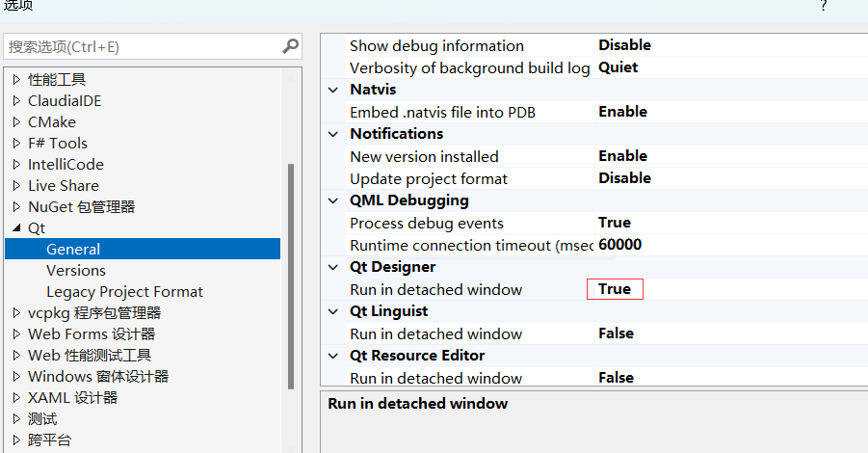Edit the Runtime connection timeout value 60000
This screenshot has height=453, width=868.
click(x=620, y=245)
